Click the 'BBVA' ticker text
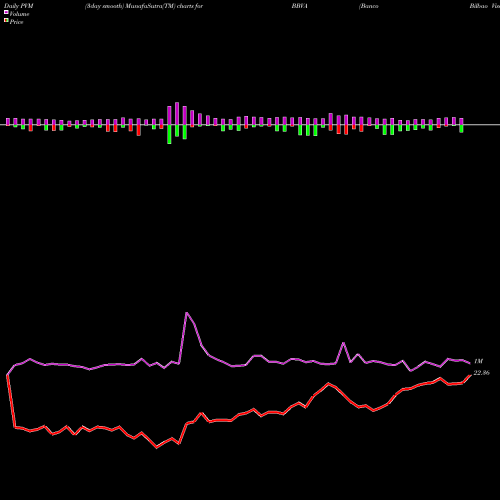This screenshot has width=500, height=500. tap(299, 6)
